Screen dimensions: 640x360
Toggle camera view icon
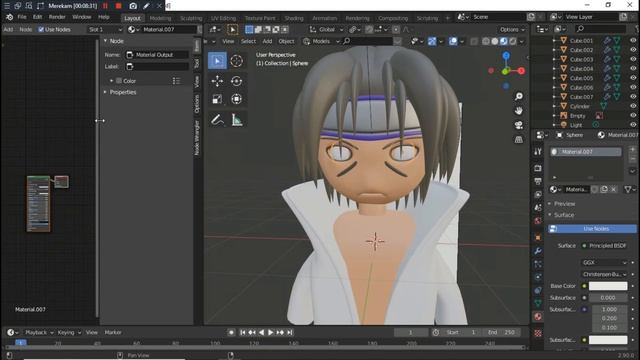tap(519, 125)
